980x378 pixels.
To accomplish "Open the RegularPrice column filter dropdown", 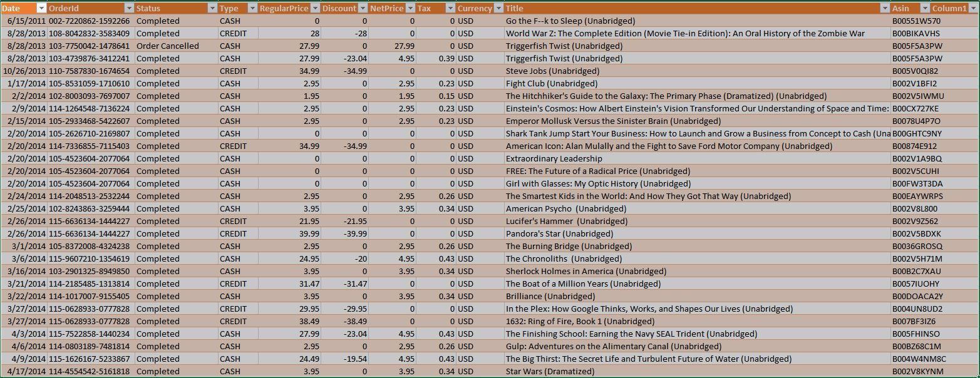I will coord(316,8).
